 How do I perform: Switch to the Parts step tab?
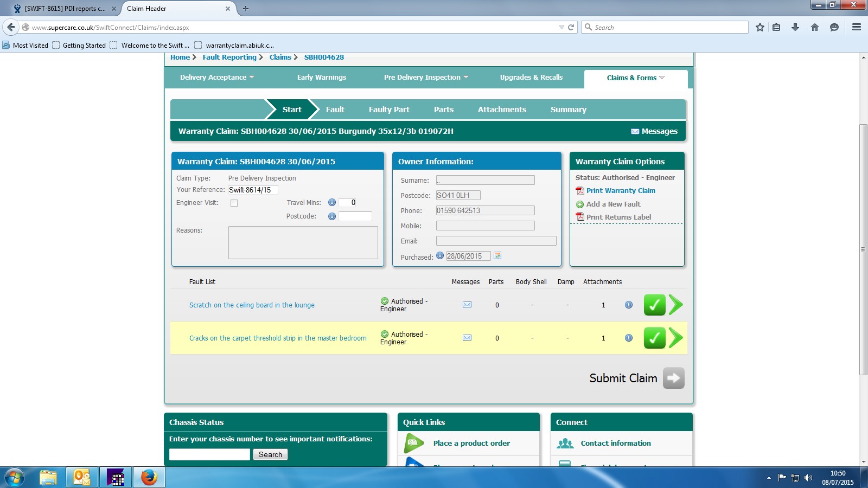[x=444, y=110]
